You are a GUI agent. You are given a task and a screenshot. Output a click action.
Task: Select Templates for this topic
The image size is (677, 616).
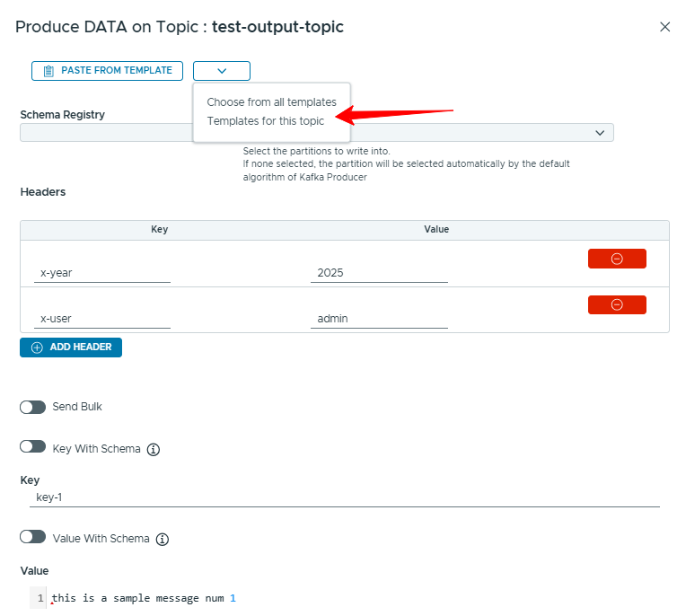266,121
